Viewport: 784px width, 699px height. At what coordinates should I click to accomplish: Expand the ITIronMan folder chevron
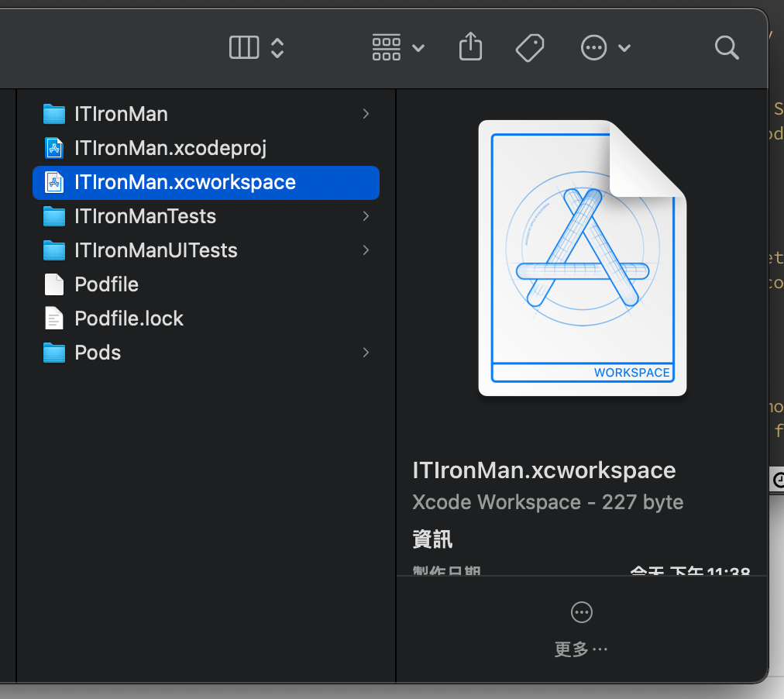click(x=366, y=114)
